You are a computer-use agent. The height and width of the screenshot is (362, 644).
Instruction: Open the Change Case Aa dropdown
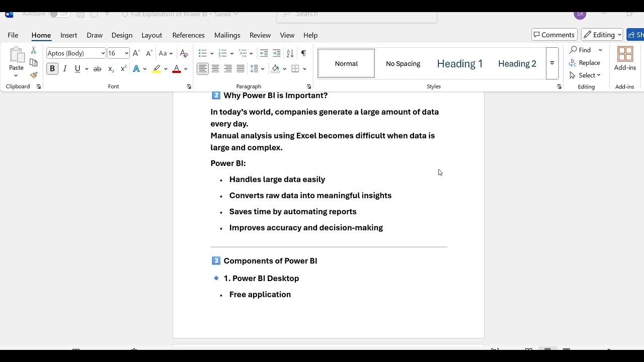(x=166, y=53)
